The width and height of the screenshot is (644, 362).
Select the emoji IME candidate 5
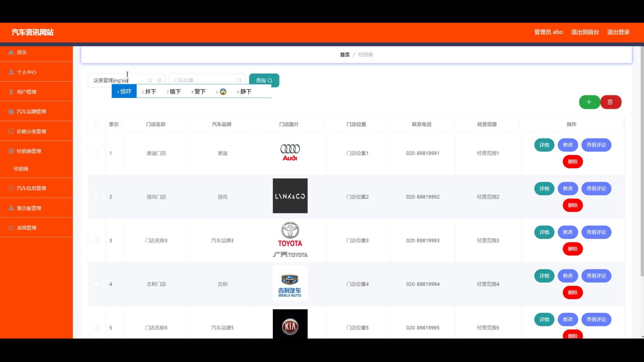coord(221,92)
